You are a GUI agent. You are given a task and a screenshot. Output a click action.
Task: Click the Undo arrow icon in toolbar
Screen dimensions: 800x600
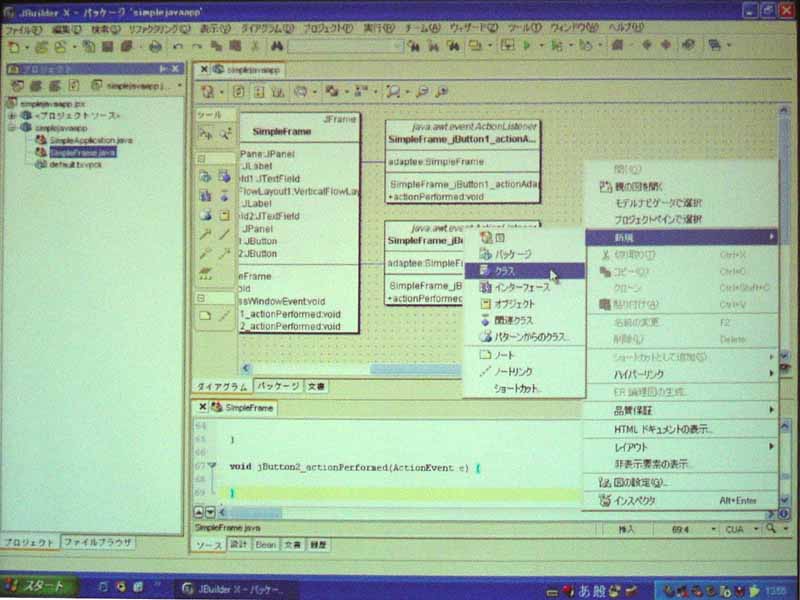click(x=179, y=46)
